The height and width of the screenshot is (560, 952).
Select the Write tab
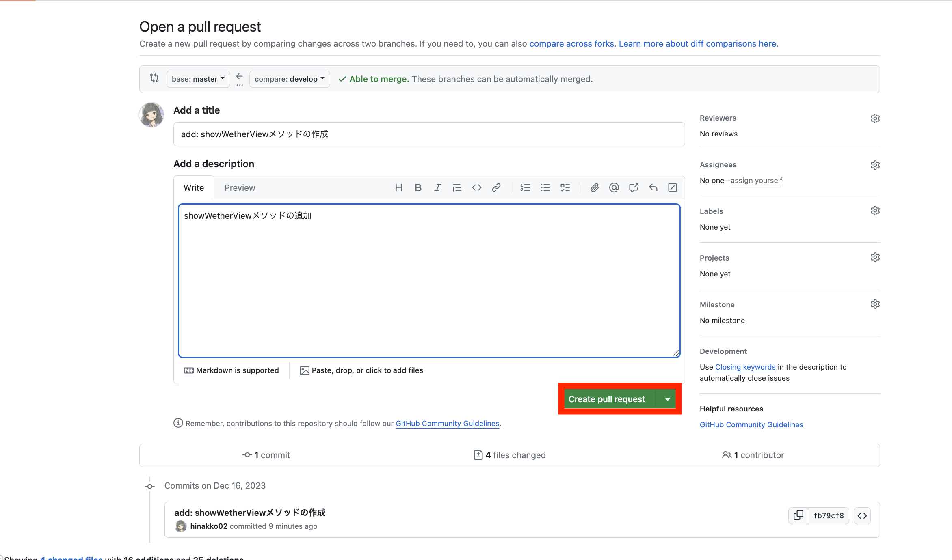194,187
